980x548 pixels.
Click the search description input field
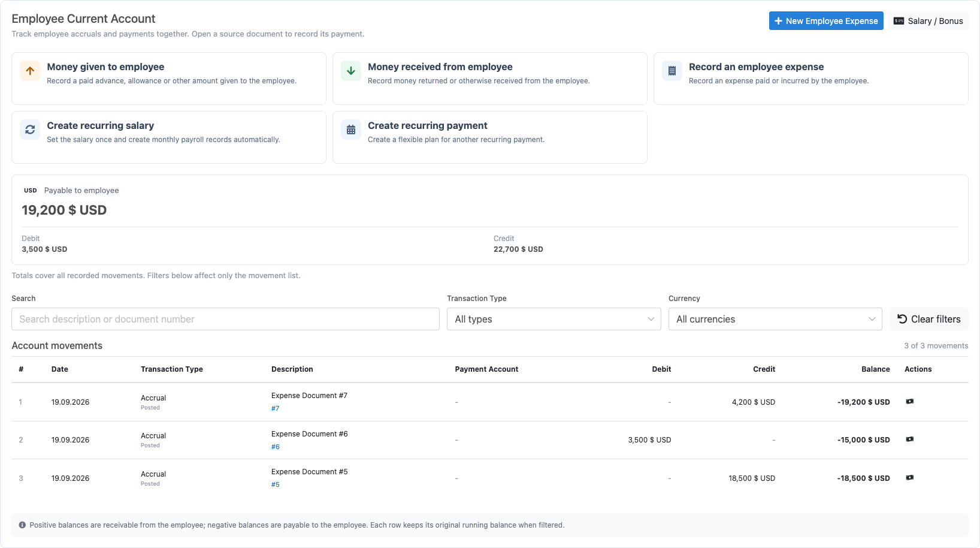pyautogui.click(x=225, y=319)
